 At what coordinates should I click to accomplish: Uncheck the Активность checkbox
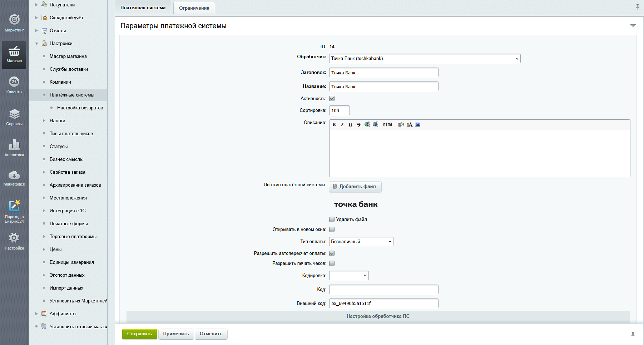coord(332,99)
